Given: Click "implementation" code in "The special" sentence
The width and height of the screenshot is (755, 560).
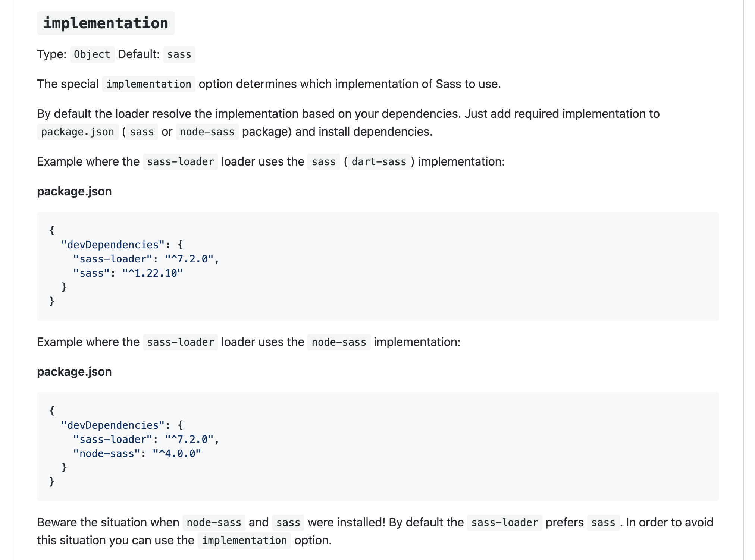Looking at the screenshot, I should [148, 84].
